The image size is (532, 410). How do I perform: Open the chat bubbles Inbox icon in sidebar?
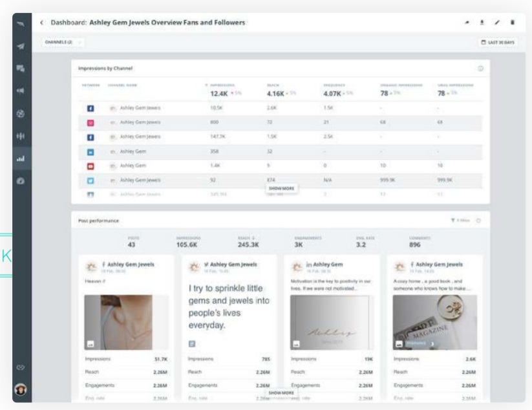click(21, 69)
